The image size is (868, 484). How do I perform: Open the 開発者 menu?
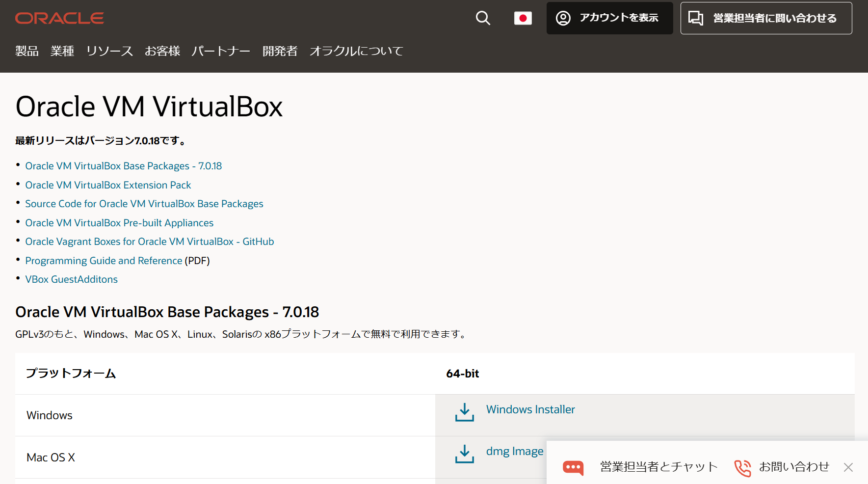(280, 51)
